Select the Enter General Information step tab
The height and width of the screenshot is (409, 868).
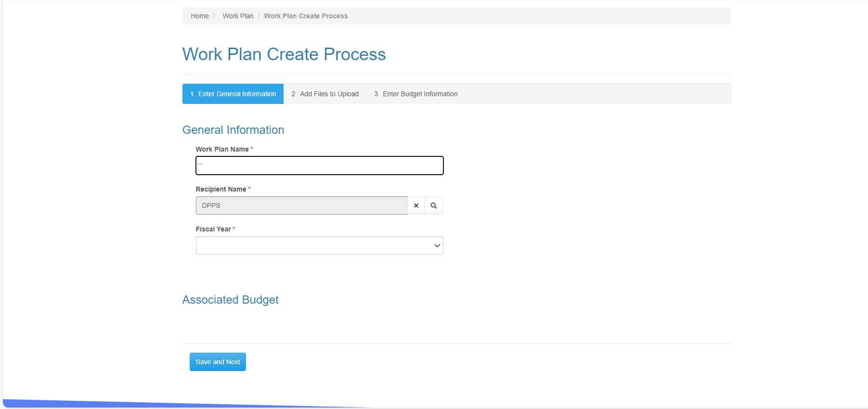point(233,94)
